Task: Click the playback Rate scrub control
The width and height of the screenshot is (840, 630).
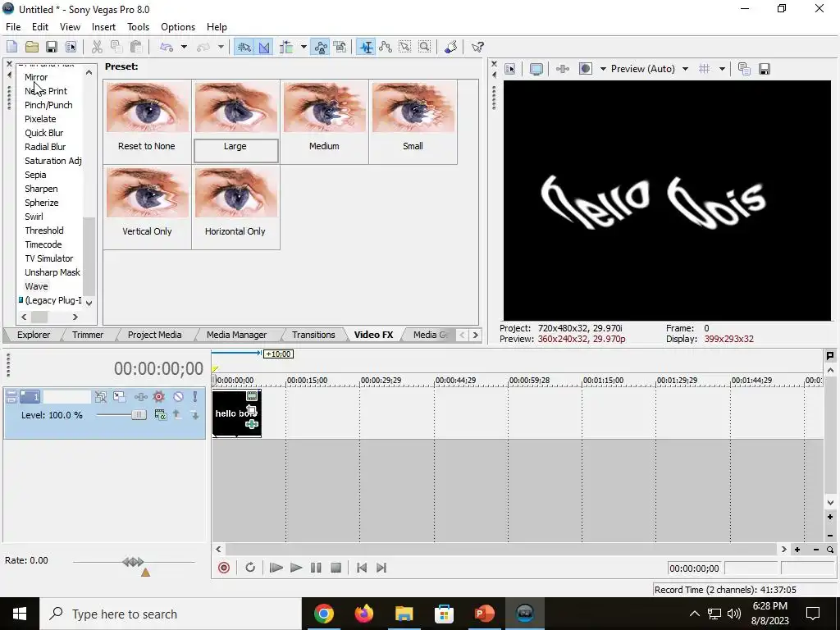Action: tap(134, 562)
